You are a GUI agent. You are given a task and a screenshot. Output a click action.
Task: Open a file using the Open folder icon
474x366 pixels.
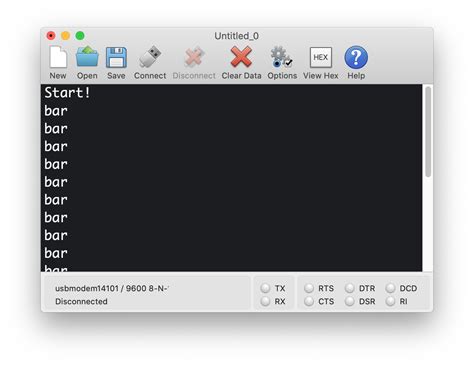click(x=87, y=56)
